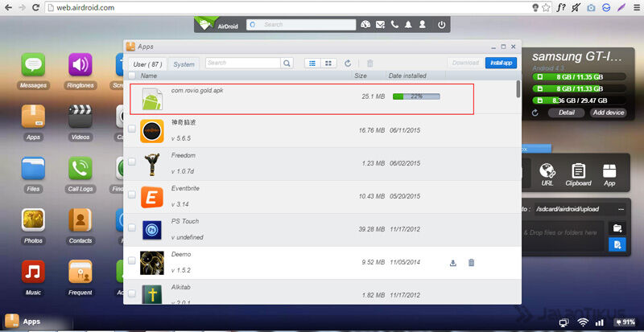This screenshot has height=332, width=644.
Task: Click the top AirDroid search field
Action: point(301,25)
